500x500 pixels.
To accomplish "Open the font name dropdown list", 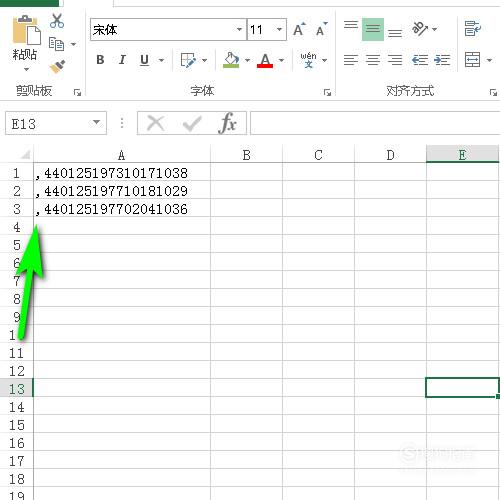I will (x=239, y=30).
